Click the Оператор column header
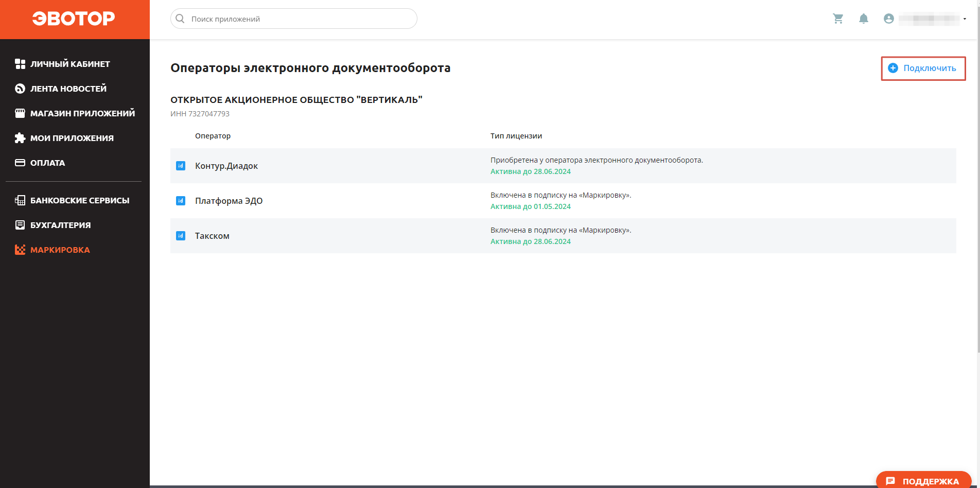This screenshot has width=980, height=488. pos(213,136)
